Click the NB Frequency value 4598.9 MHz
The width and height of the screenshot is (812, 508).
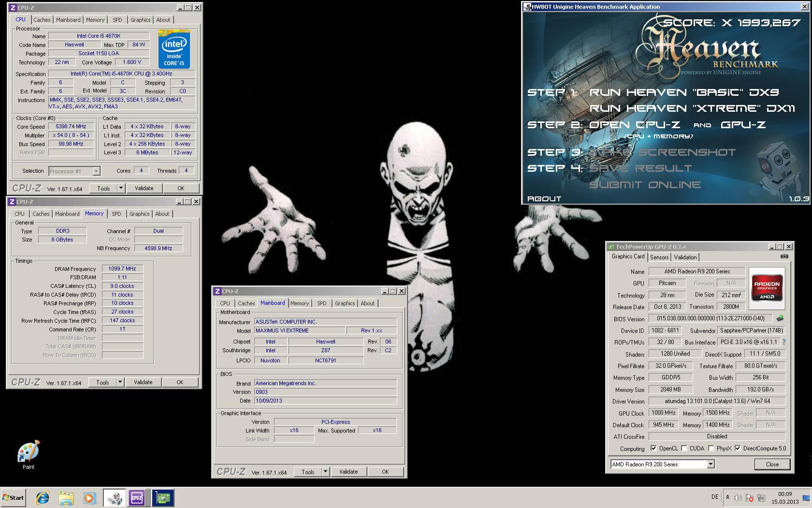(159, 248)
